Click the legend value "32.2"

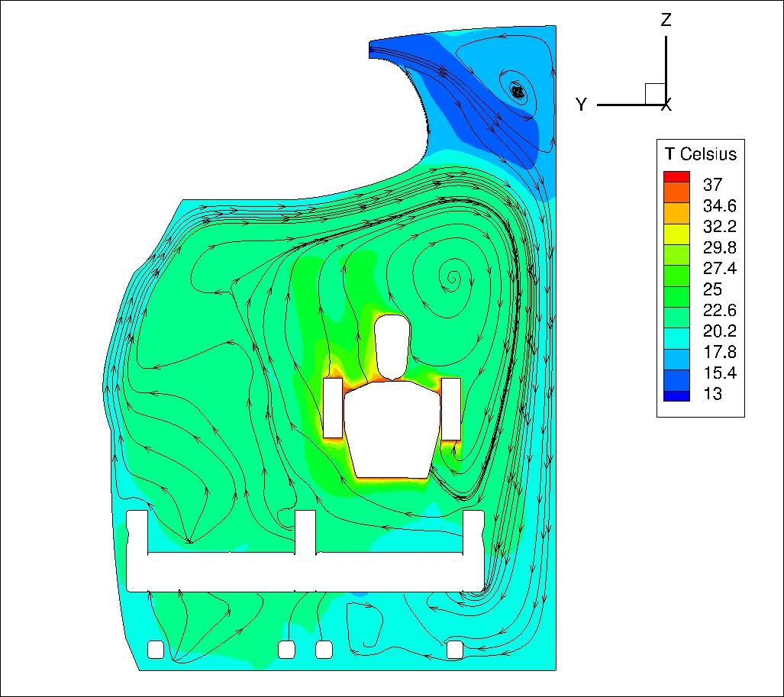click(x=720, y=227)
